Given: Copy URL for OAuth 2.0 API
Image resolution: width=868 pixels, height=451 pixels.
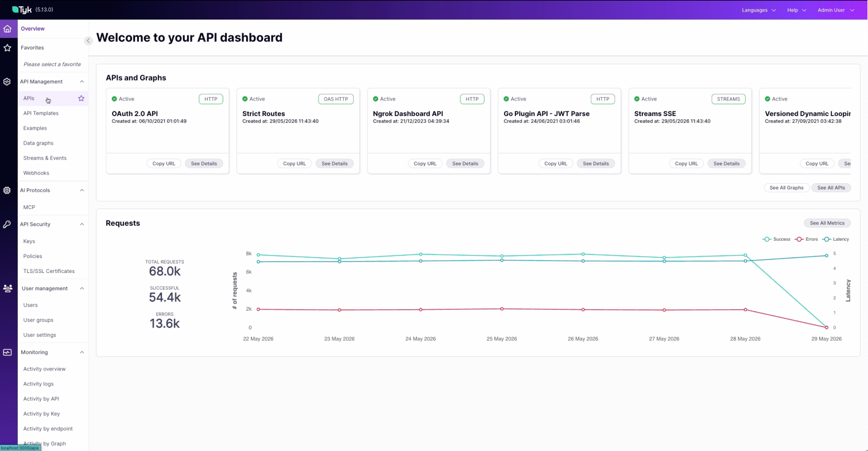Looking at the screenshot, I should coord(164,164).
